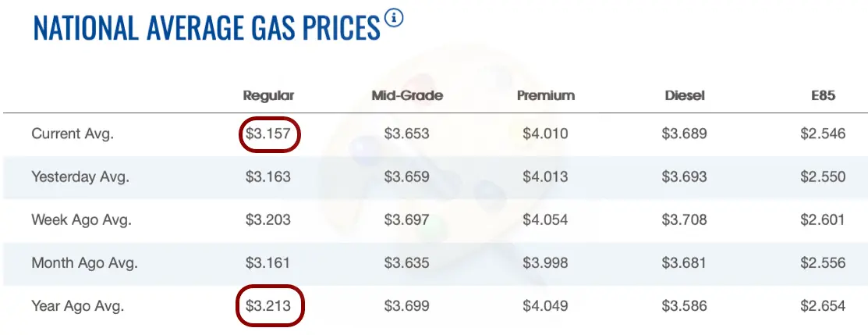Click the Yesterday Avg. row label
868x335 pixels.
coord(80,176)
